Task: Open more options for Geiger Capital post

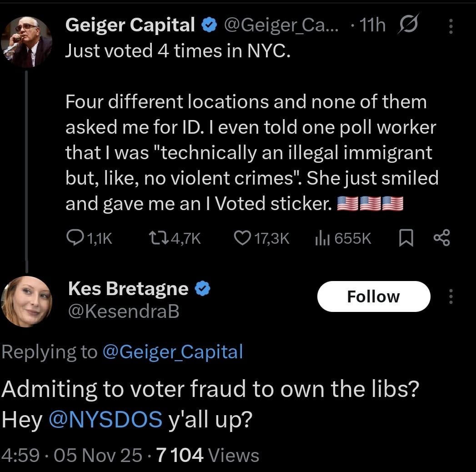Action: pos(451,27)
